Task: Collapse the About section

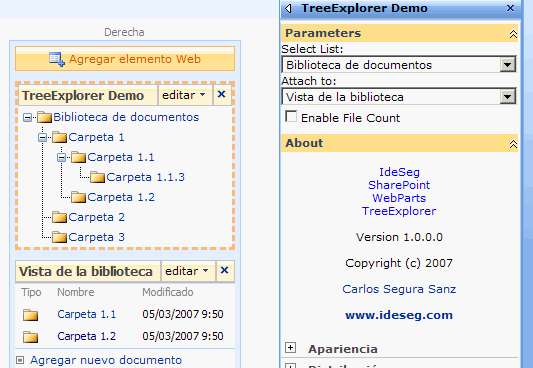Action: pyautogui.click(x=513, y=144)
